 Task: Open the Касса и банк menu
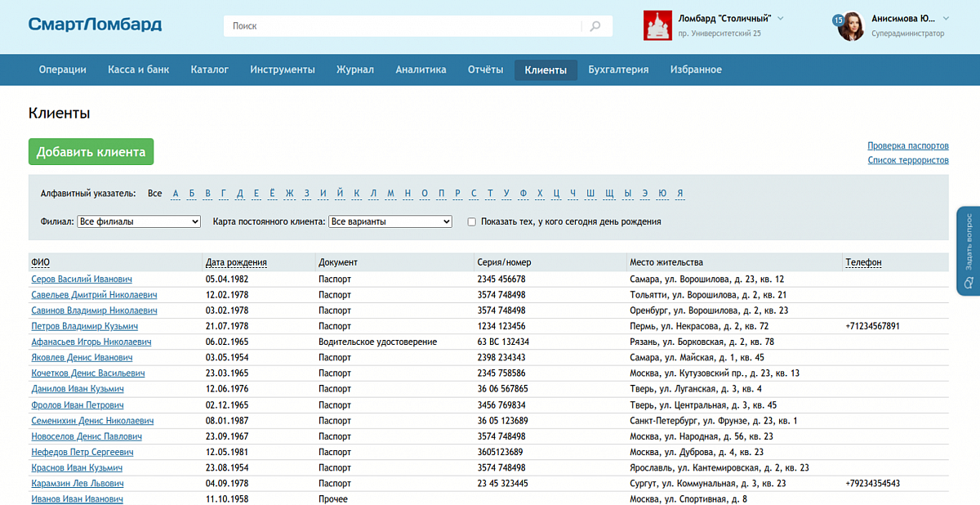pyautogui.click(x=138, y=69)
